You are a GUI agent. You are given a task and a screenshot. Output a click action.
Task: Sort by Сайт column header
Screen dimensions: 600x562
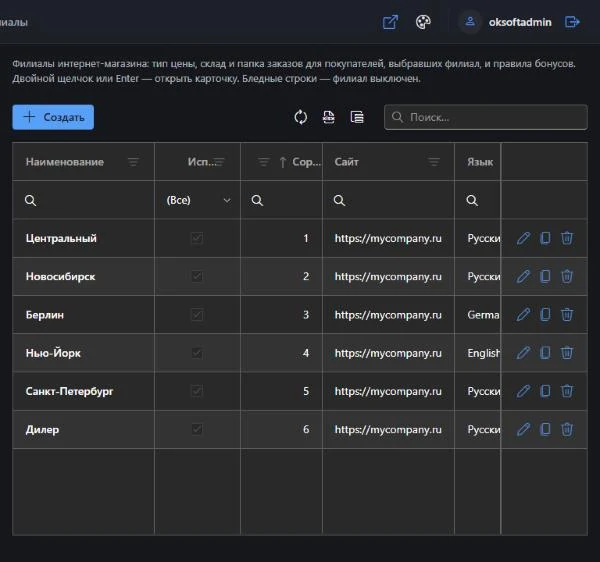click(347, 162)
